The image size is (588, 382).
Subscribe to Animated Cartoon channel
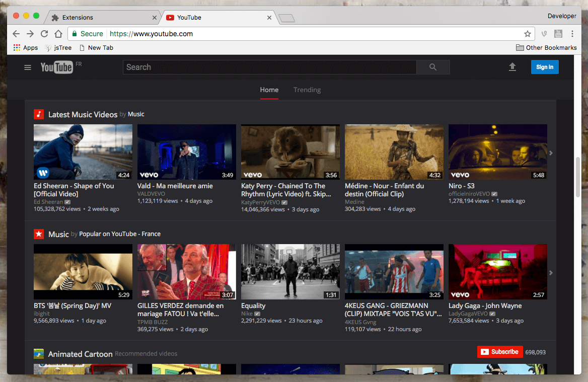[x=500, y=352]
